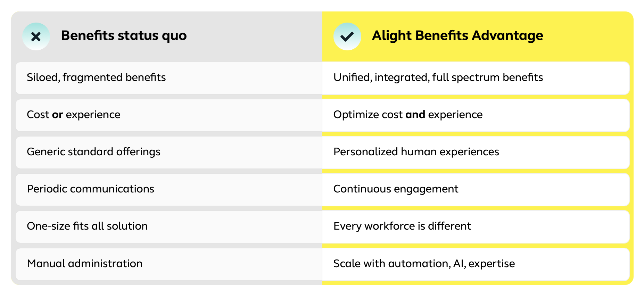Click the checkmark icon beside Alight Benefits Advantage

(x=347, y=36)
